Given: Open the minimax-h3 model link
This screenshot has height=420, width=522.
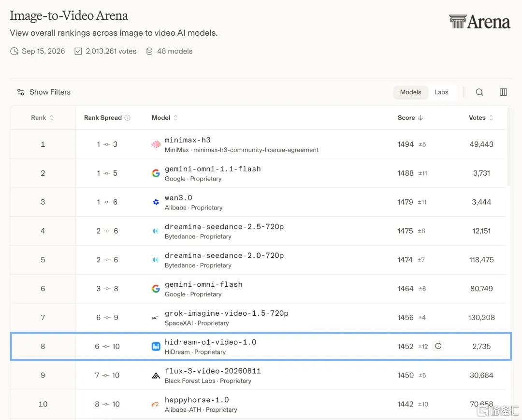Looking at the screenshot, I should [188, 140].
